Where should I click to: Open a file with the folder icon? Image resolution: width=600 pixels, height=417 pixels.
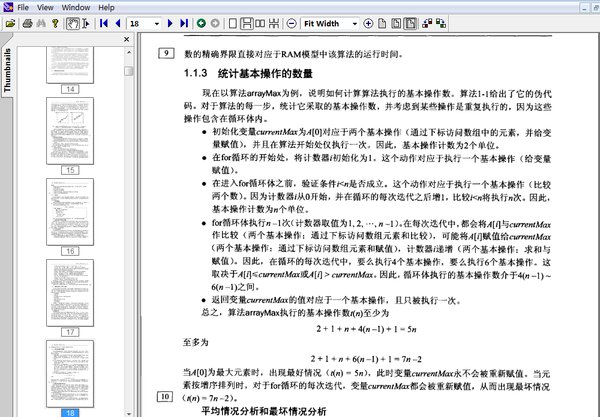[10, 24]
